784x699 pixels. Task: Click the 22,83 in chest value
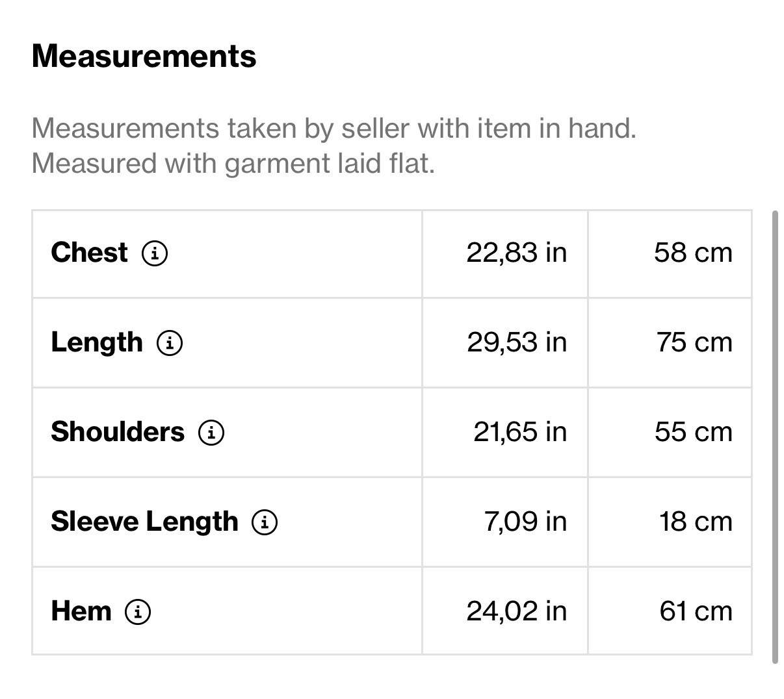click(517, 253)
